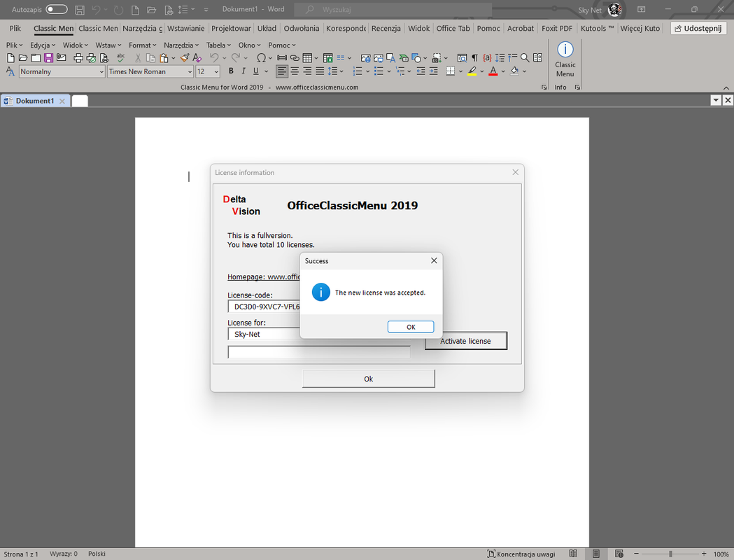
Task: Open the Wstawianie ribbon tab
Action: [186, 28]
